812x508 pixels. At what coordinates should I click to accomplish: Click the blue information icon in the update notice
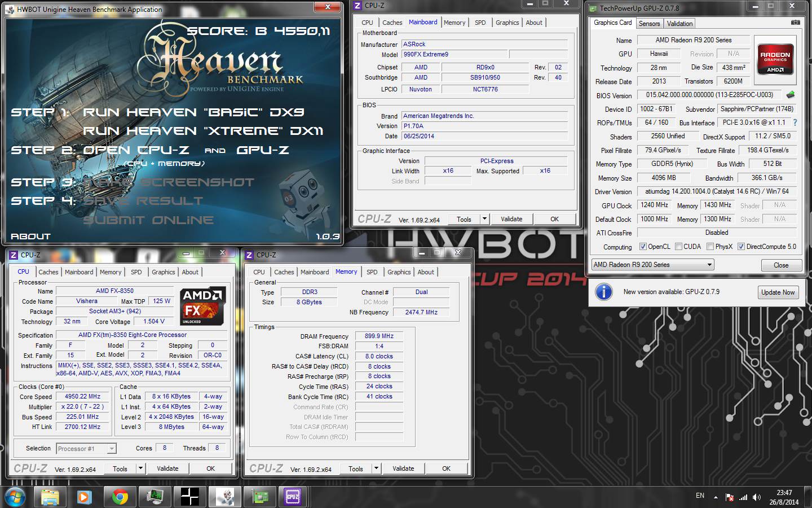[604, 292]
